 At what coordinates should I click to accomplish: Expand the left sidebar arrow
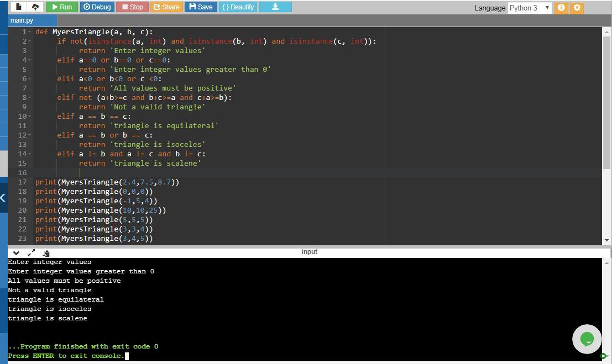coord(3,198)
